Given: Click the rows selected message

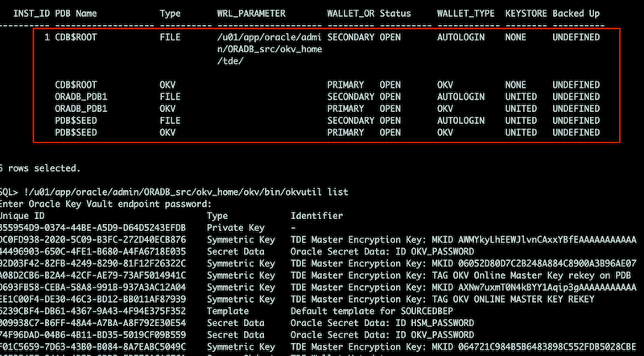Looking at the screenshot, I should pos(40,168).
